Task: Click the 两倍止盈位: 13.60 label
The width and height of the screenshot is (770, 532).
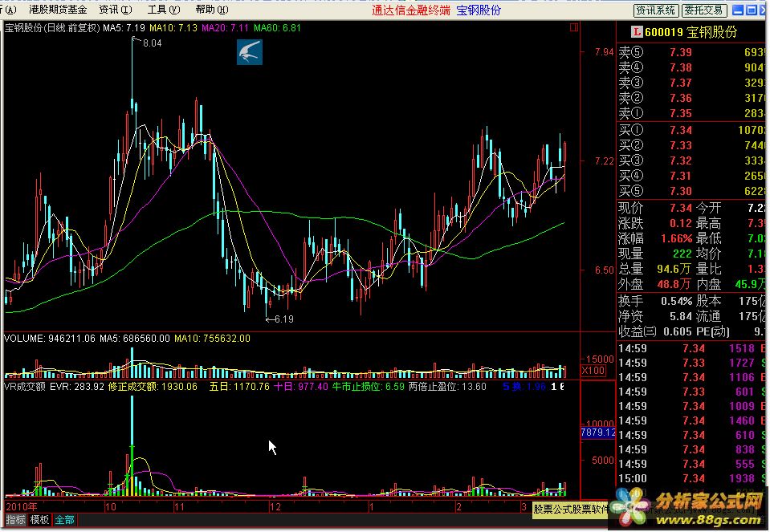Action: coord(447,387)
